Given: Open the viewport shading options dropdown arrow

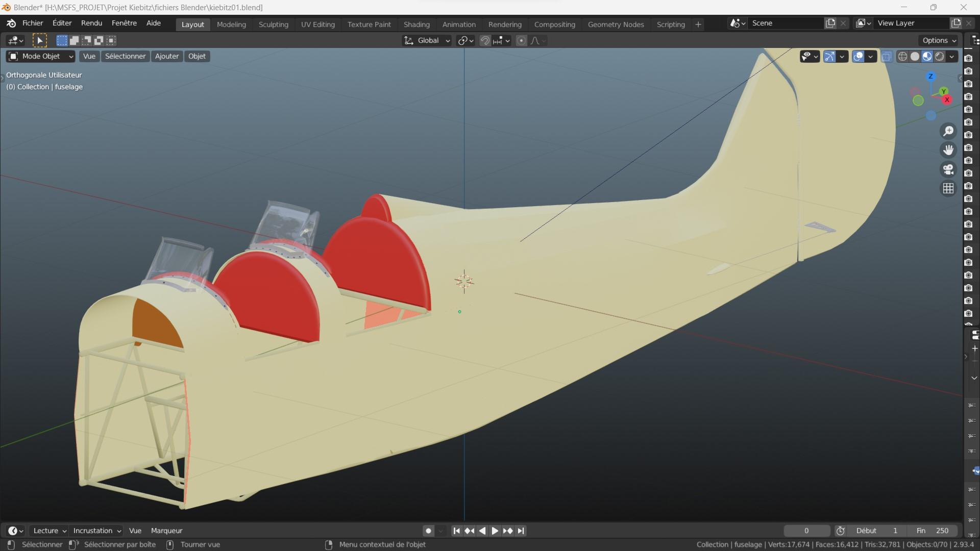Looking at the screenshot, I should 952,57.
